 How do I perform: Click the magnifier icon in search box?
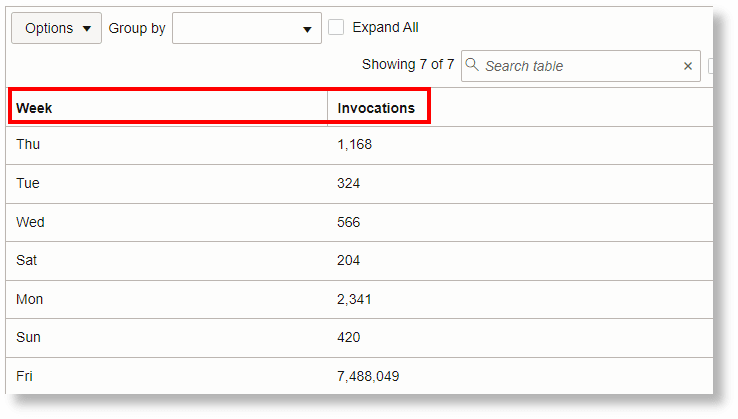[x=473, y=65]
